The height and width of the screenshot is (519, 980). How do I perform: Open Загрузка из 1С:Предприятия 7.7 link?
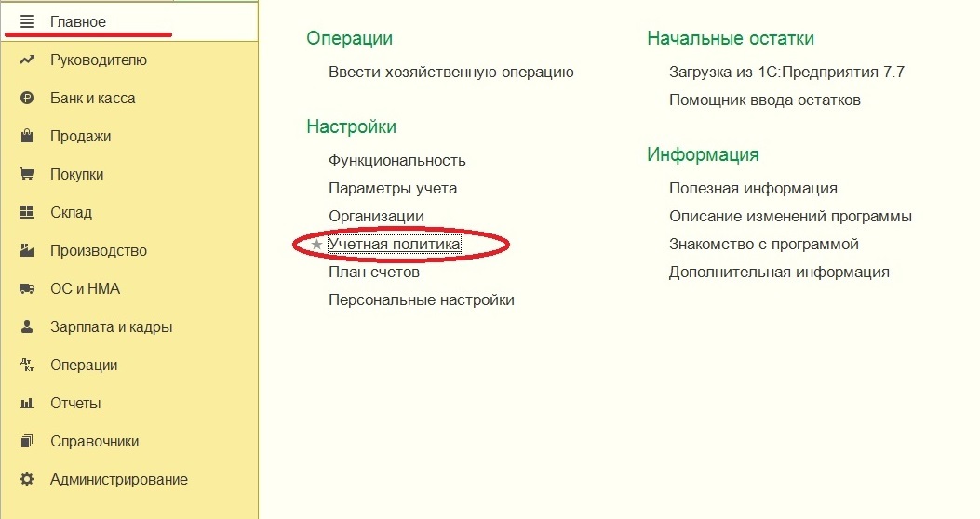786,73
